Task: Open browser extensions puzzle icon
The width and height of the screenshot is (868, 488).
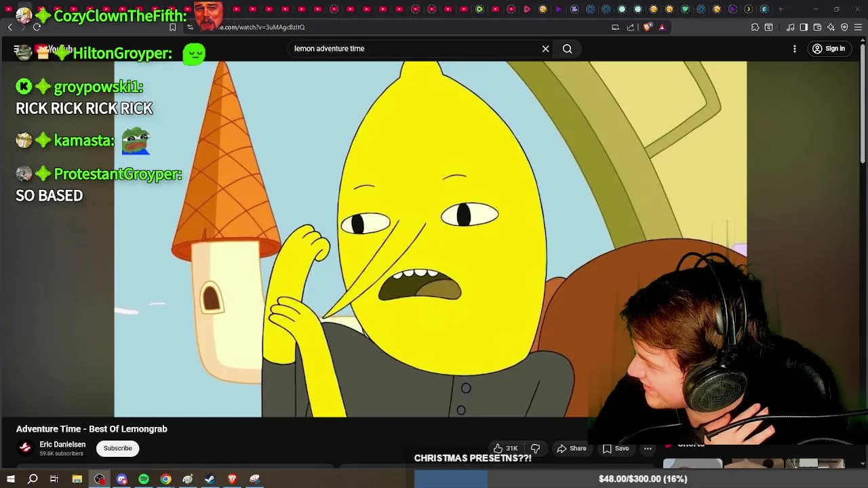Action: coord(755,27)
